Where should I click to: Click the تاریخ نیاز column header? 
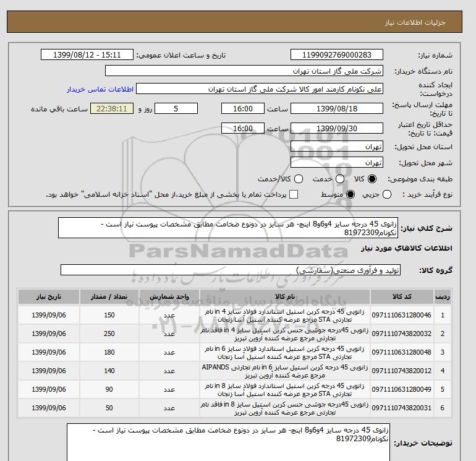click(x=49, y=296)
